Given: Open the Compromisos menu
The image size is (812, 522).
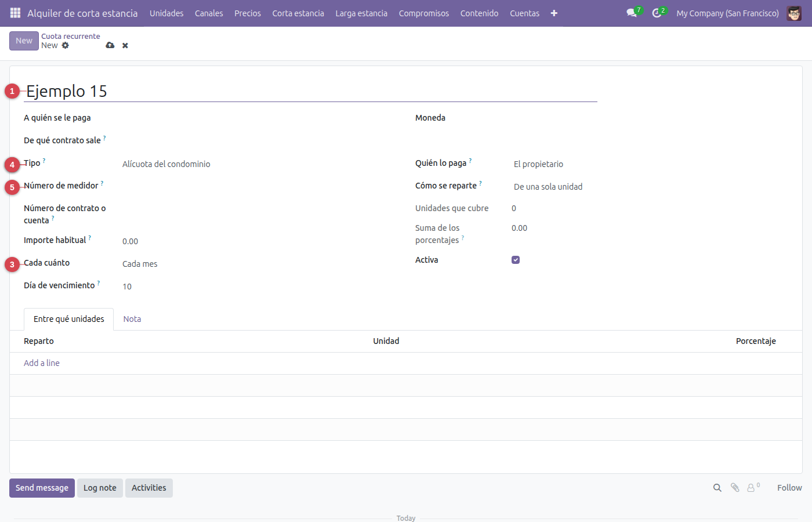Looking at the screenshot, I should click(424, 13).
